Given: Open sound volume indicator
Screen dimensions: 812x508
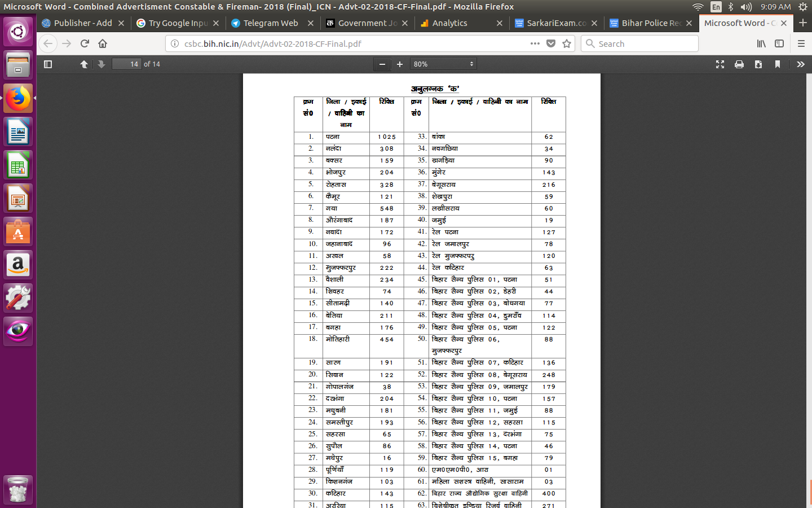Looking at the screenshot, I should pyautogui.click(x=747, y=7).
